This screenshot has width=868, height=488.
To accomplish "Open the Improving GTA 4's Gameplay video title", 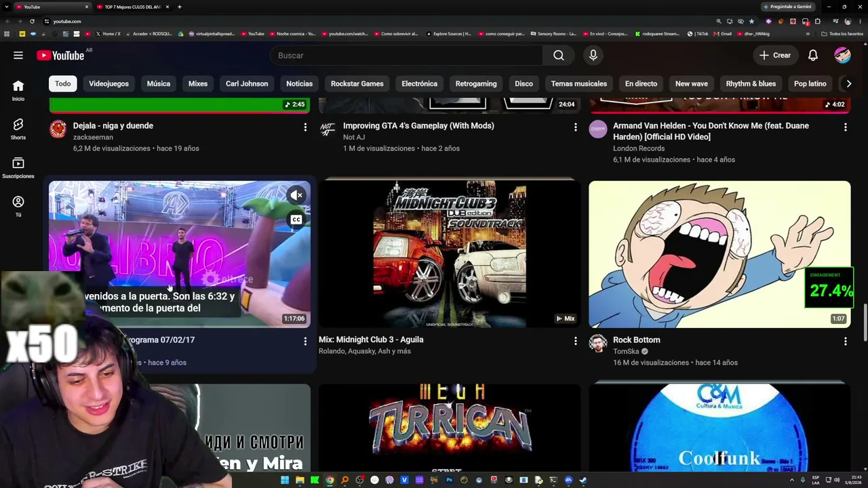I will pyautogui.click(x=418, y=125).
